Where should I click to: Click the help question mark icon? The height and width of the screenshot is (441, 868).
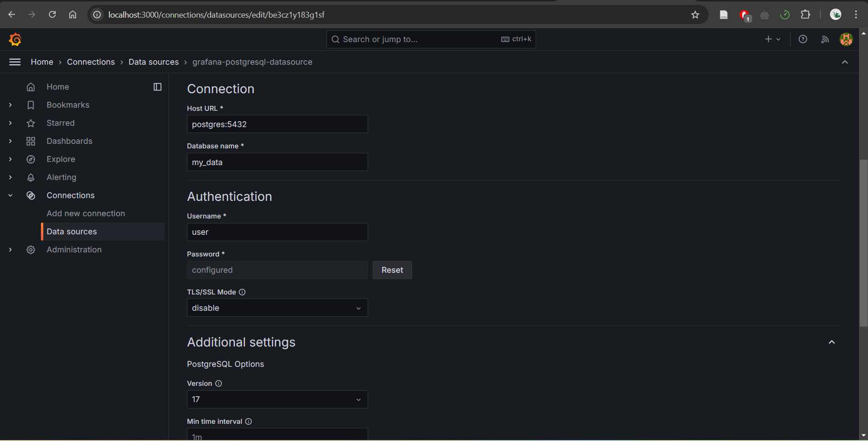[x=803, y=39]
